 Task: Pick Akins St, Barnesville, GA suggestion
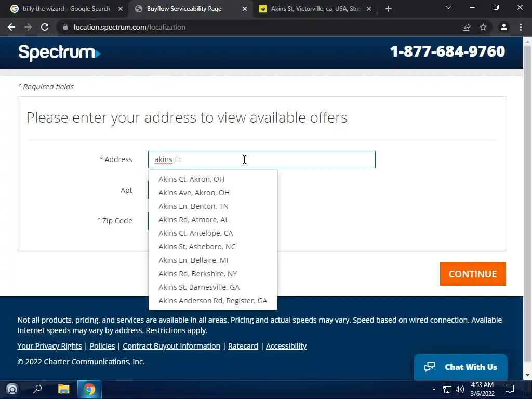click(x=212, y=287)
